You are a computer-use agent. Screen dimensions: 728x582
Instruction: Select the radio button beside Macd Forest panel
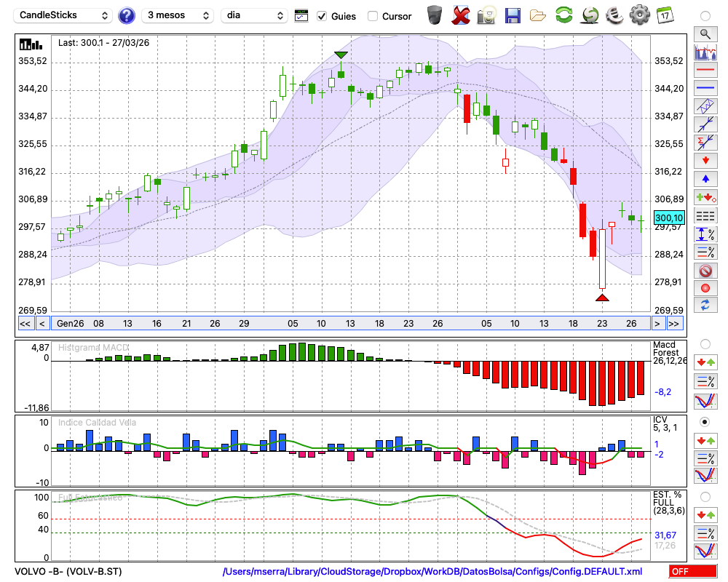point(705,343)
